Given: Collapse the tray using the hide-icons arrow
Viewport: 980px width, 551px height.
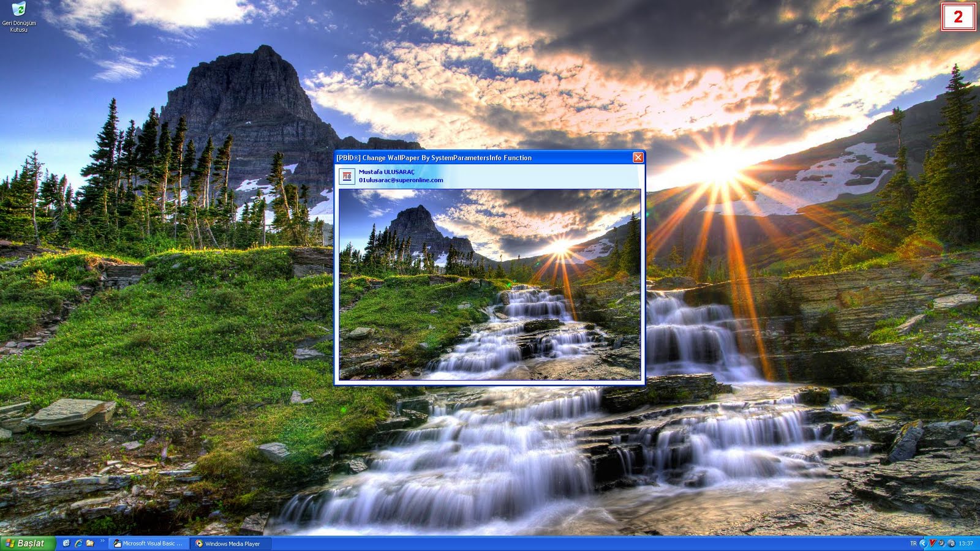Looking at the screenshot, I should [922, 544].
